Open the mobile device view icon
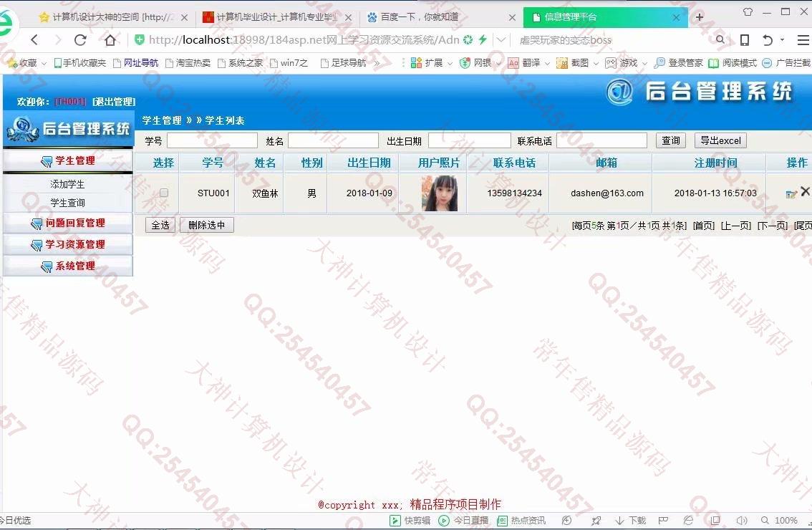Image resolution: width=812 pixels, height=530 pixels. (744, 40)
